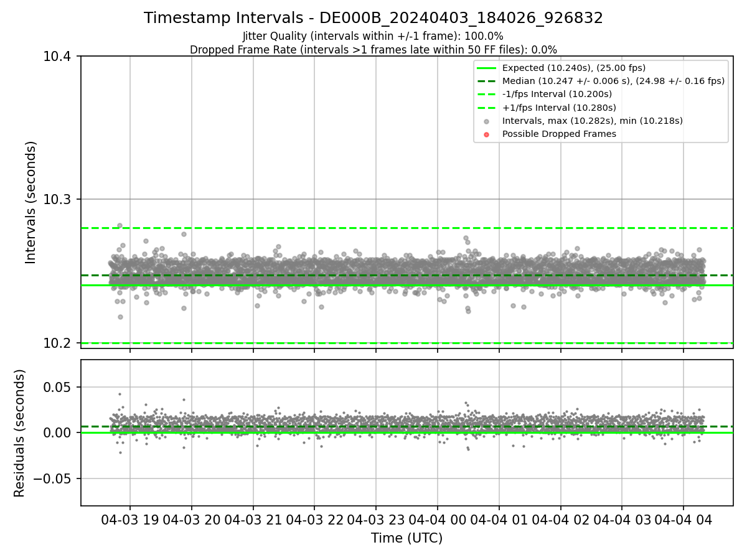The height and width of the screenshot is (560, 747).
Task: Click the legend entry '-1/fps Interval (10.200s)'
Action: click(x=557, y=94)
